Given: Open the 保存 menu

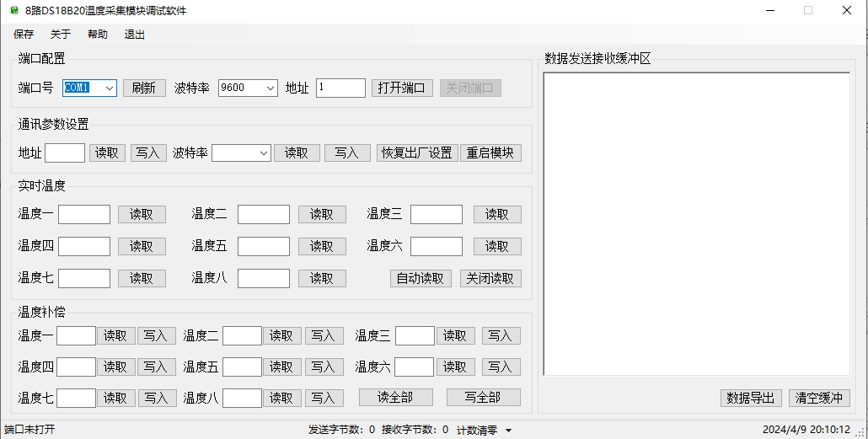Looking at the screenshot, I should [x=24, y=35].
